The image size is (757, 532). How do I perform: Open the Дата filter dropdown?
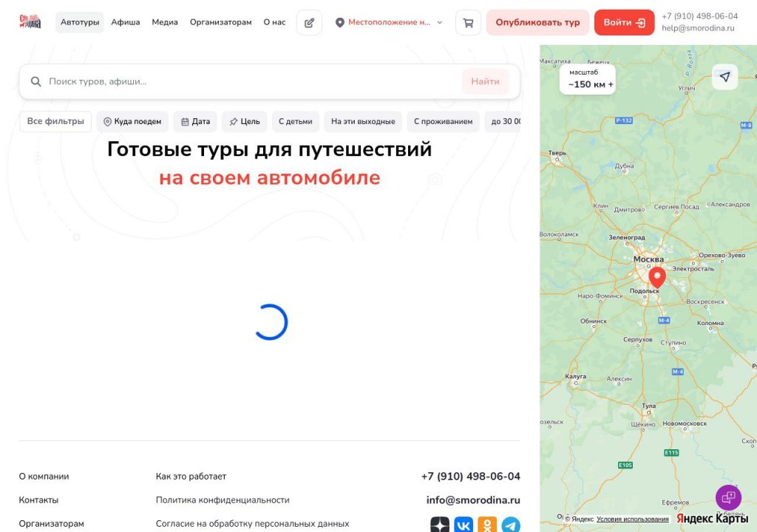coord(194,121)
